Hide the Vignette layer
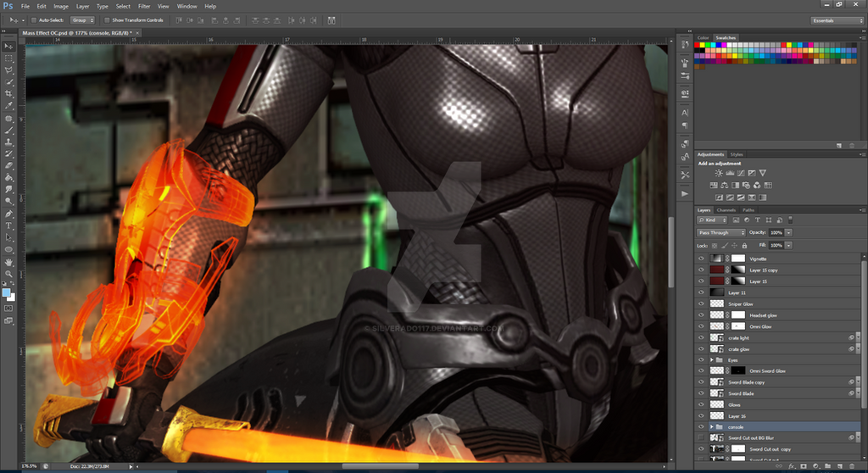The height and width of the screenshot is (473, 868). point(701,259)
